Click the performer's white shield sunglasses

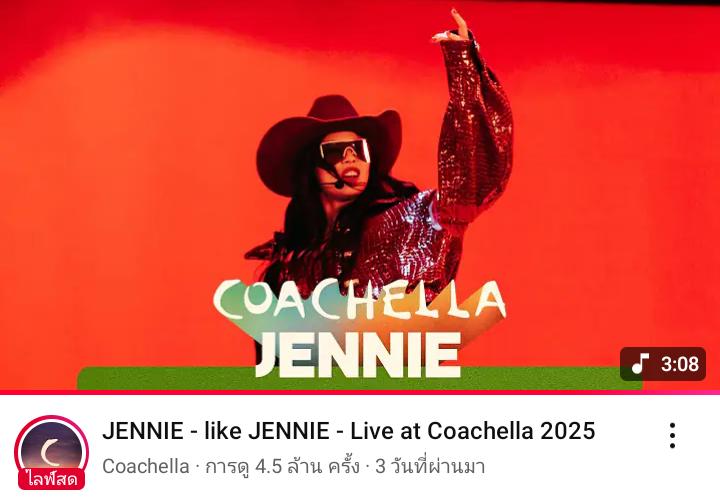pos(345,150)
